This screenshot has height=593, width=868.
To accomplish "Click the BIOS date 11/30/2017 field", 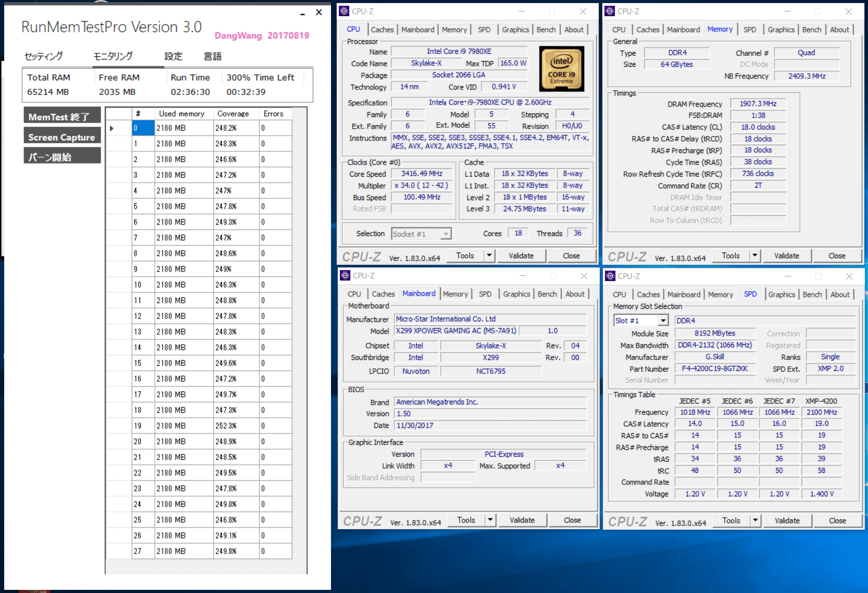I will (490, 425).
